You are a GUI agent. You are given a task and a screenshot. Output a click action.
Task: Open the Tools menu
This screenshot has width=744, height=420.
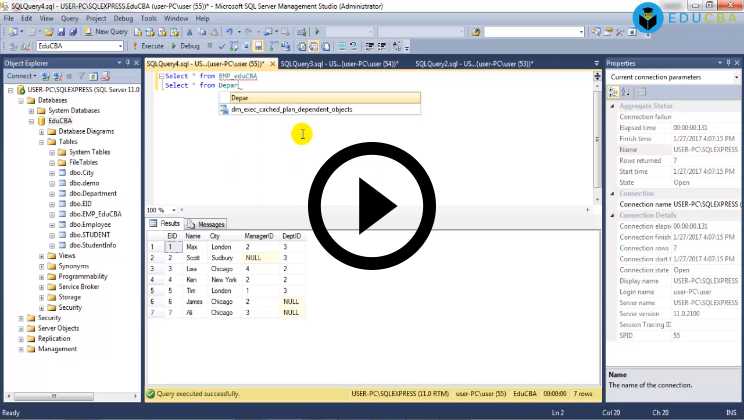[x=148, y=18]
